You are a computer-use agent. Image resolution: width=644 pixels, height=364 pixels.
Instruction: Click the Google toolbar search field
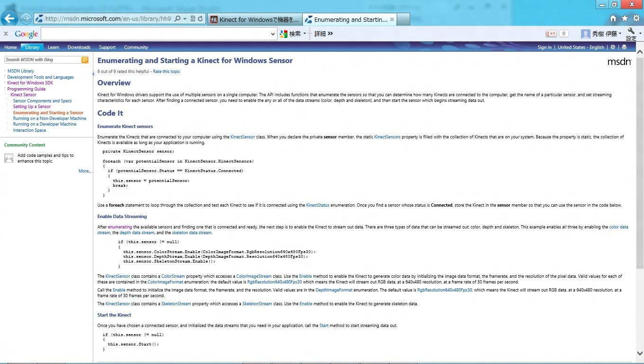point(155,34)
